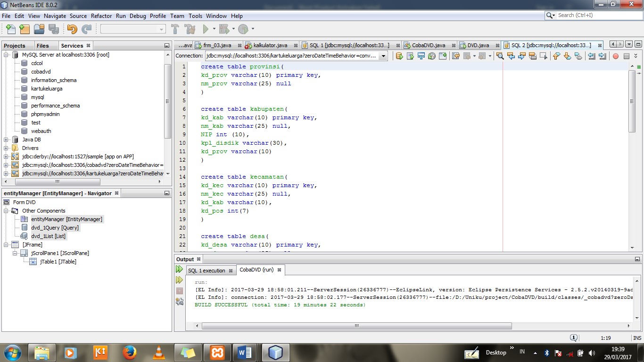Click the Open Project folder icon
The height and width of the screenshot is (362, 644).
click(x=39, y=29)
